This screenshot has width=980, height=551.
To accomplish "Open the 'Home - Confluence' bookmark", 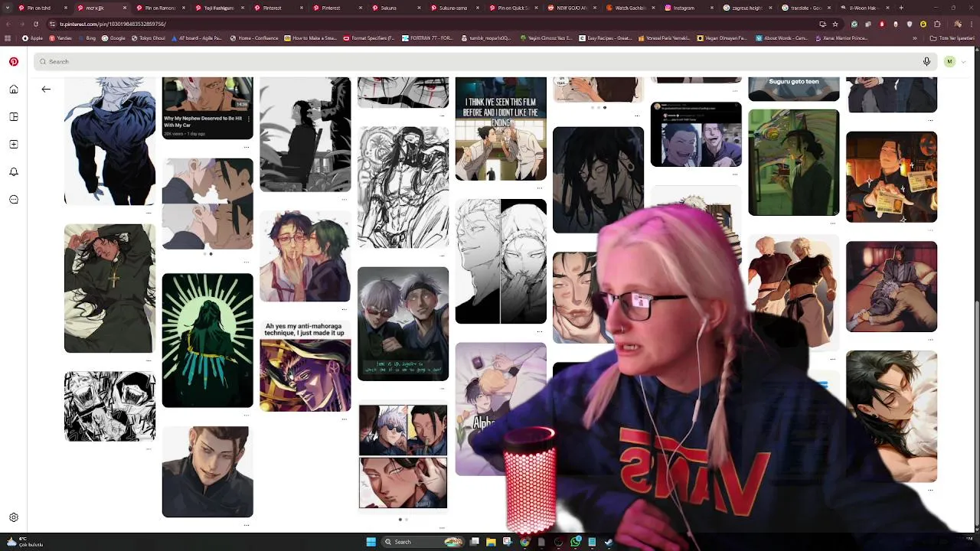I will point(255,38).
